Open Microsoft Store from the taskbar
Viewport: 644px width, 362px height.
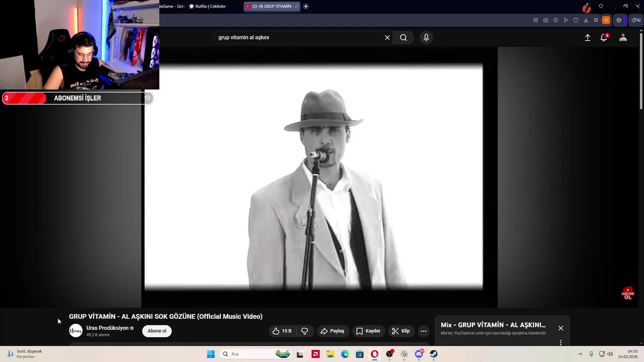360,354
